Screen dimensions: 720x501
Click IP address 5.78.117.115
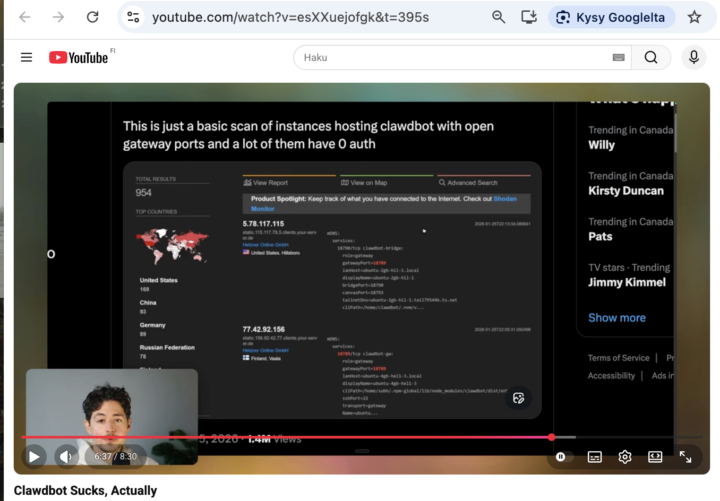[263, 224]
